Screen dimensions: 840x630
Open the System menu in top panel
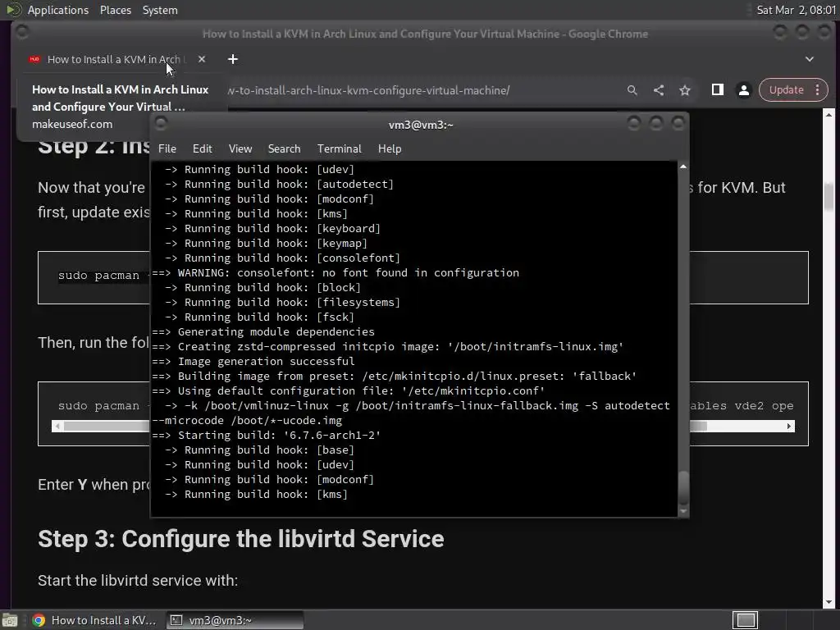click(160, 10)
